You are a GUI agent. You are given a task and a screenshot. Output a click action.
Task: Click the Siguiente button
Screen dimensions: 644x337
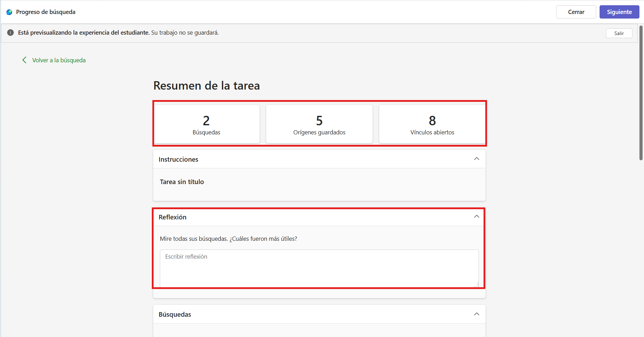pos(619,12)
